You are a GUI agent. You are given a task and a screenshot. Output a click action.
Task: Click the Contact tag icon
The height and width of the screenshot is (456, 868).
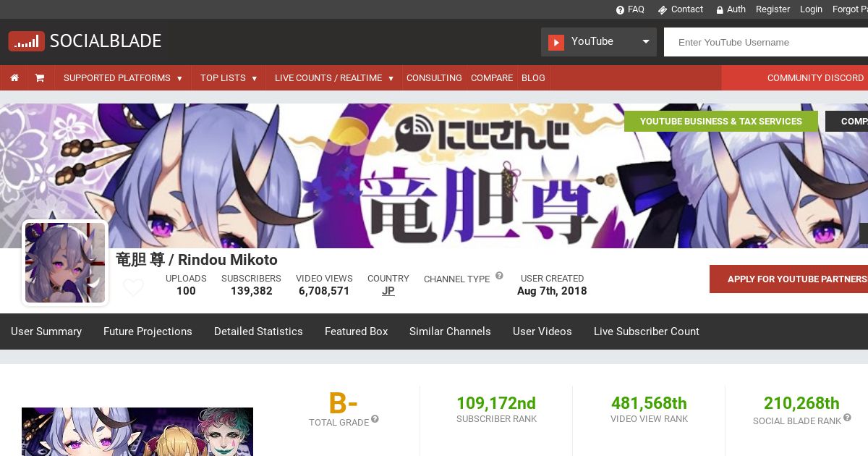tap(662, 9)
